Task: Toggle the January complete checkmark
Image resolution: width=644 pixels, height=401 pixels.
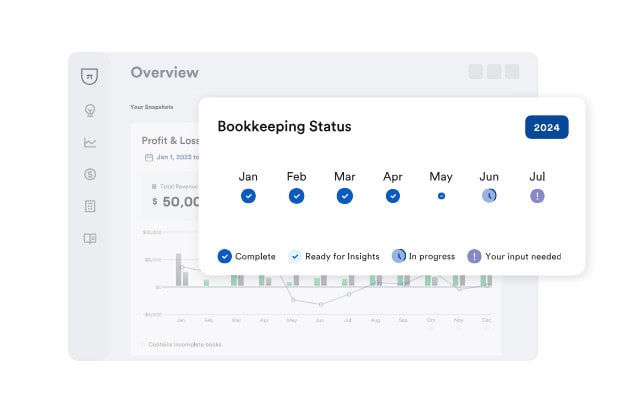Action: pos(248,196)
